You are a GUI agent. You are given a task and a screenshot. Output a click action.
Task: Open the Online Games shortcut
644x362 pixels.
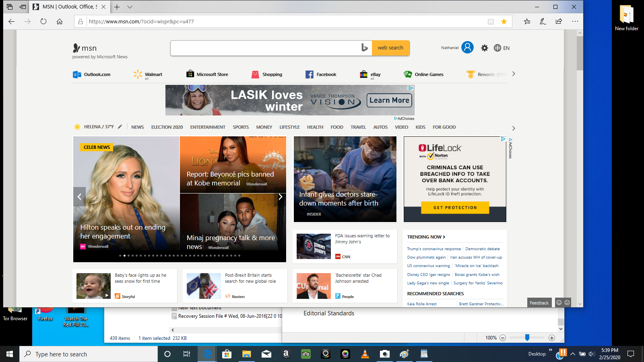[423, 74]
